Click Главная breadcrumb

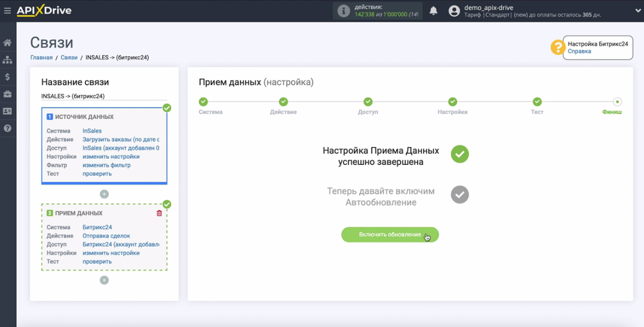click(42, 58)
